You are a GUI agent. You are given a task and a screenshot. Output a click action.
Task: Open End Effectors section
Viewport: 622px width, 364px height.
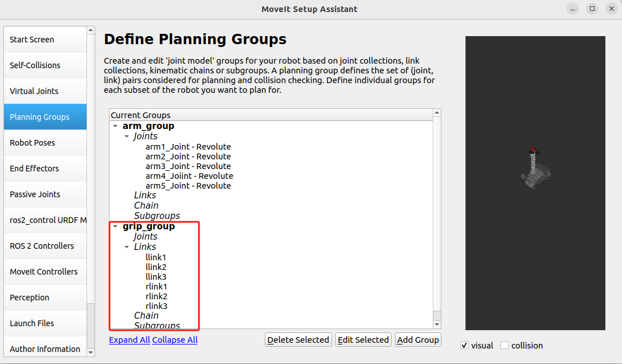click(x=45, y=169)
